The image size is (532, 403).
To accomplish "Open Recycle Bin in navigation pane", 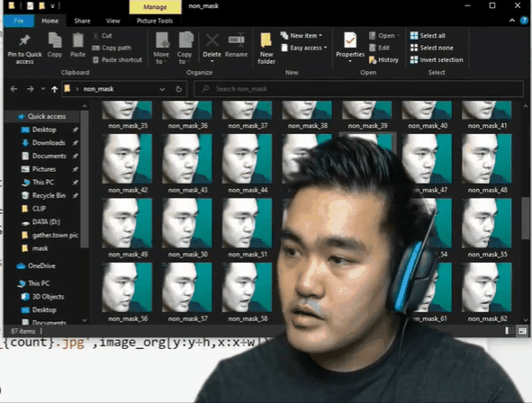I will coord(49,195).
